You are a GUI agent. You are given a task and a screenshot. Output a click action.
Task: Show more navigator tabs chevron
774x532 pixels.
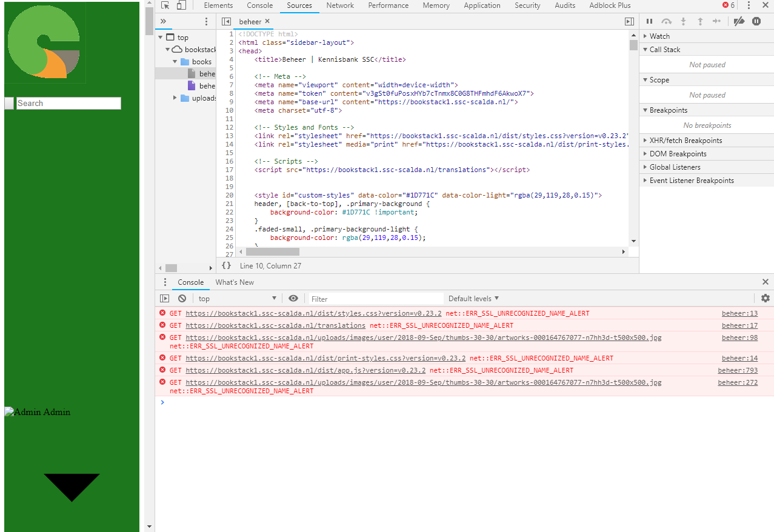point(163,21)
